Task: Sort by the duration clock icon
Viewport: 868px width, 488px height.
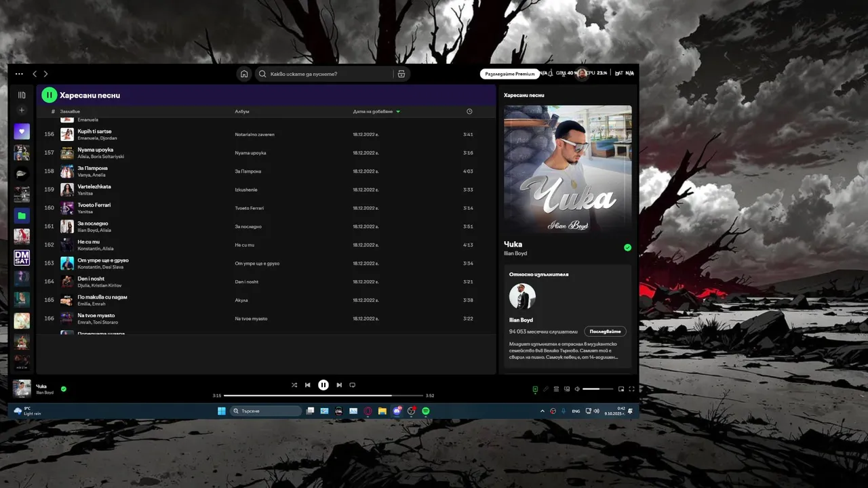Action: 469,111
